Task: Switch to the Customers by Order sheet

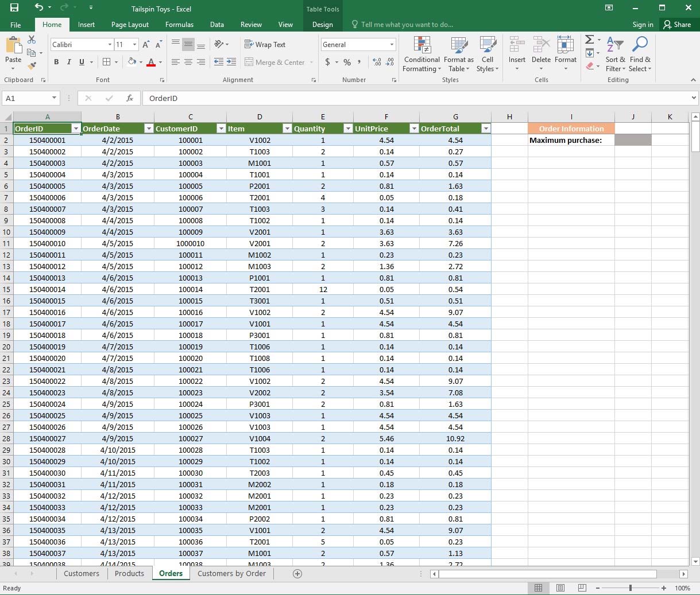Action: (x=231, y=573)
